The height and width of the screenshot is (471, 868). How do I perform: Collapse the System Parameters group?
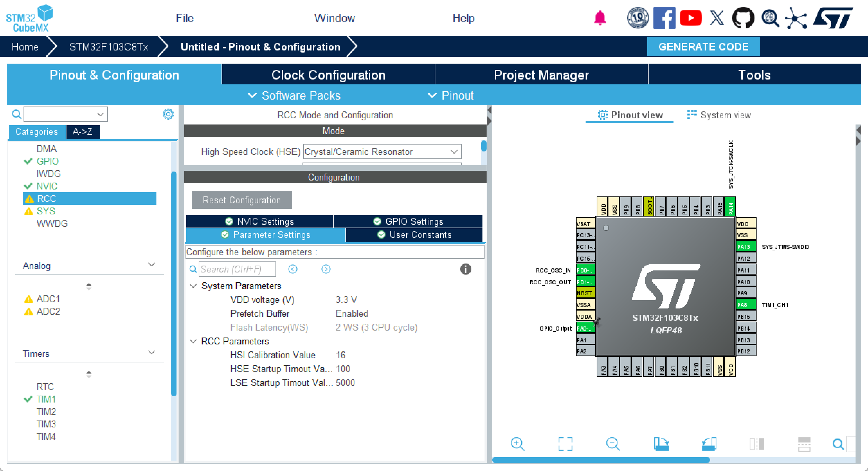coord(193,286)
